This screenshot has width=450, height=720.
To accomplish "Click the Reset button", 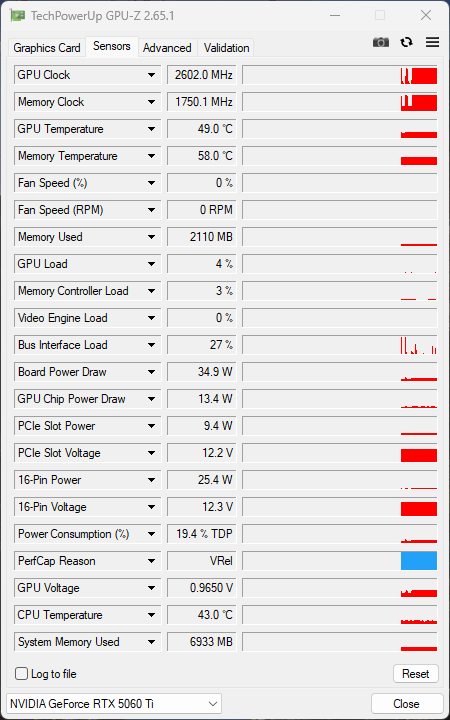I will (x=416, y=674).
